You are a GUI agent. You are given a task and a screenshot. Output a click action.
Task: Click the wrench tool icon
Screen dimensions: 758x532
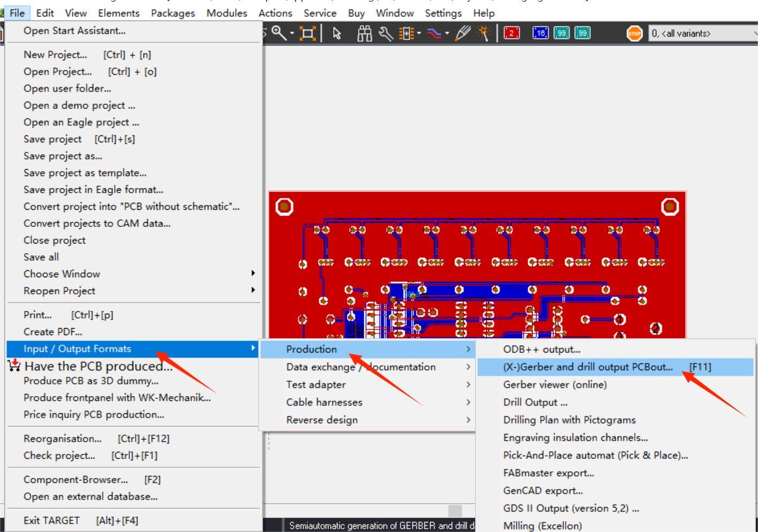click(385, 34)
